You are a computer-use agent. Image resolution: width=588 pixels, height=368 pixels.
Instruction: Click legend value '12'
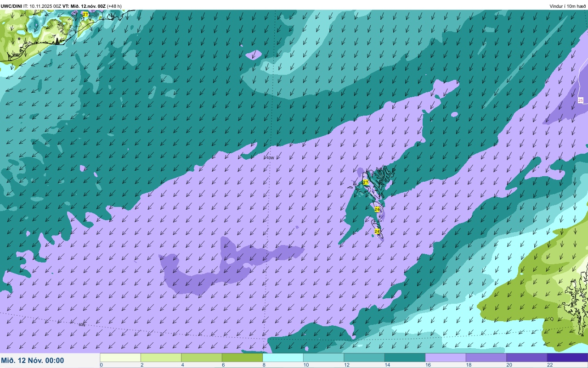click(x=346, y=365)
